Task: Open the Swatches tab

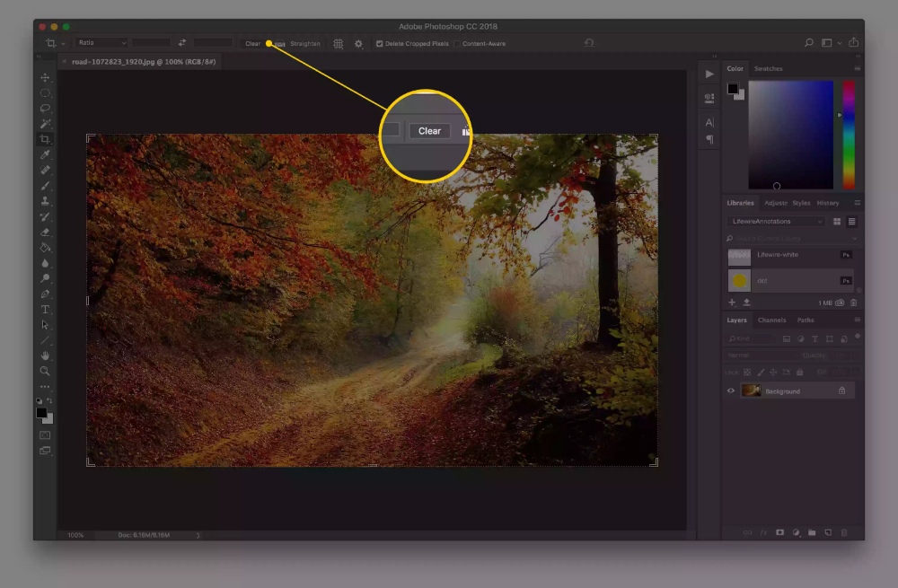Action: pyautogui.click(x=768, y=68)
